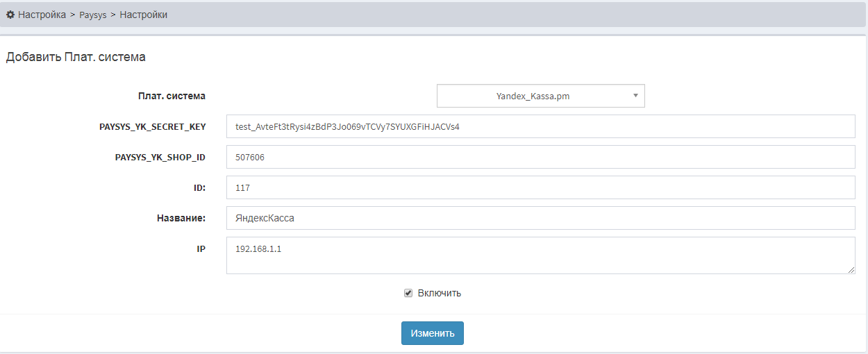Click the PAYSYS_YK_SHOP_ID label
The height and width of the screenshot is (354, 868).
[x=160, y=158]
